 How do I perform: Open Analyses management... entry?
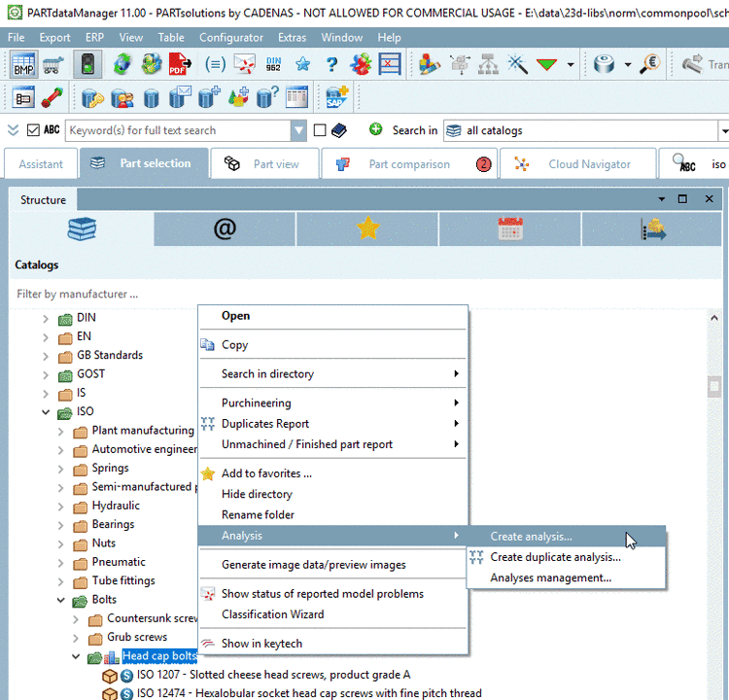[566, 577]
